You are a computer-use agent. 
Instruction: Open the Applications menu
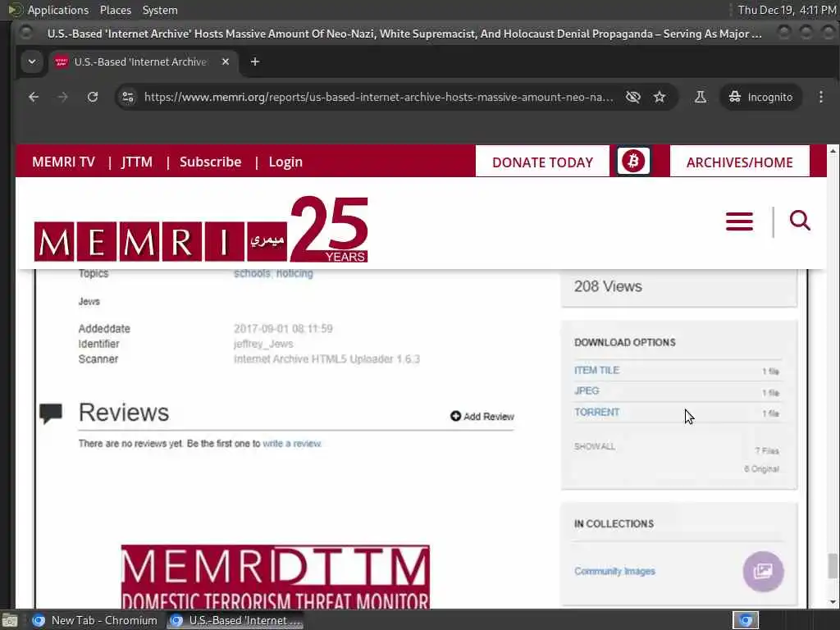click(x=48, y=10)
